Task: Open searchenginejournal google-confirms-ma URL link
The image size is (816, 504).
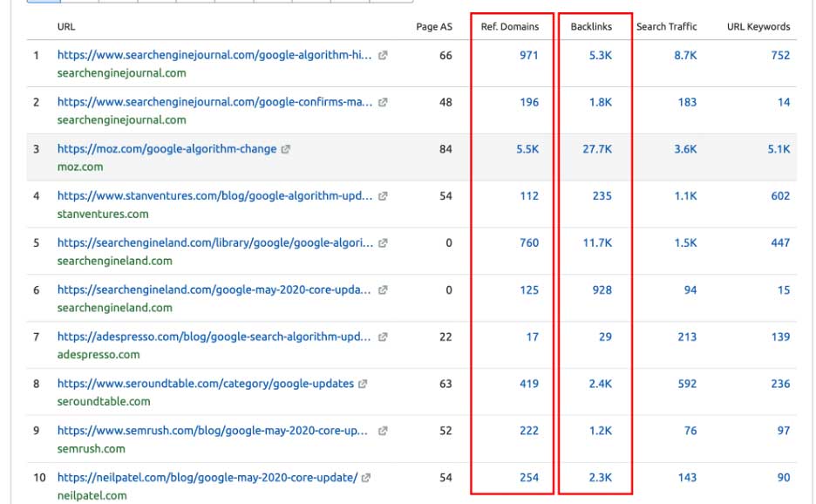Action: tap(214, 102)
